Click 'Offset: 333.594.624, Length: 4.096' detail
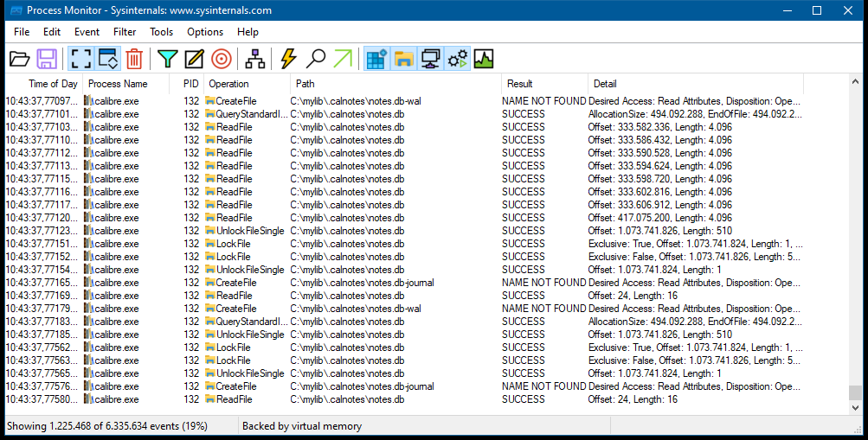This screenshot has height=440, width=868. 659,166
